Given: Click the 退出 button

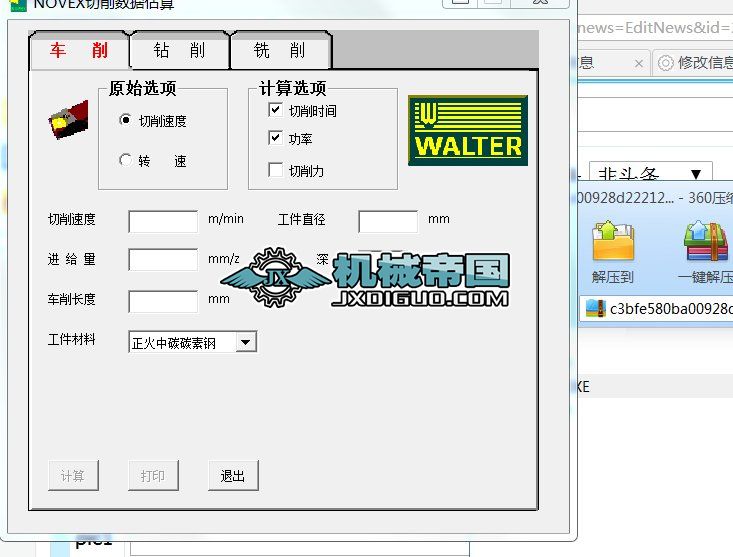Looking at the screenshot, I should [x=233, y=476].
